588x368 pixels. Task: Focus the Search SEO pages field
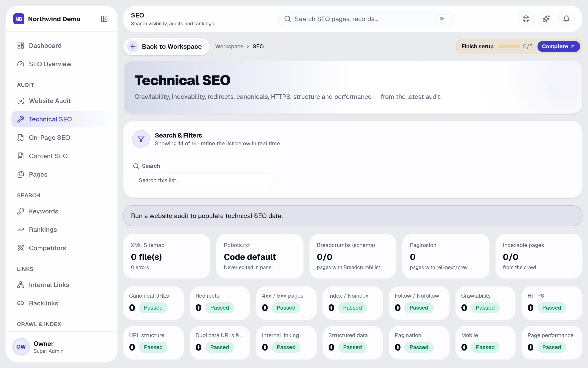click(366, 19)
